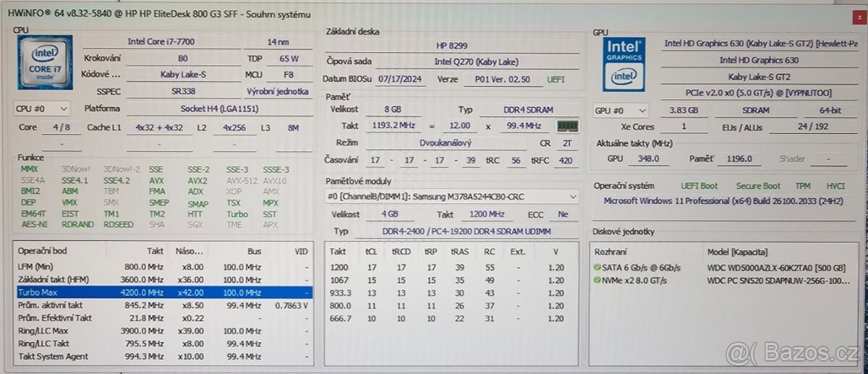The image size is (868, 374).
Task: Click the SSPEC SR338 value
Action: point(182,91)
